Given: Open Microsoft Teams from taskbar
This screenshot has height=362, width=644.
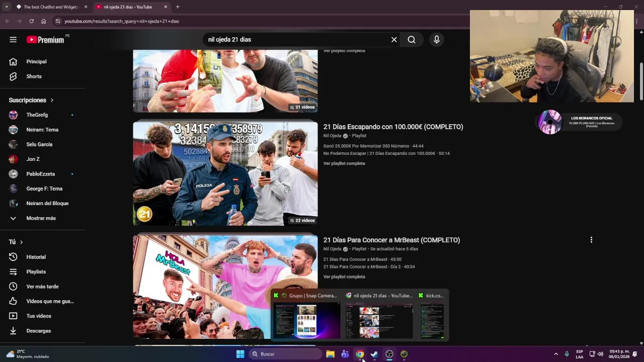Looking at the screenshot, I should click(345, 354).
